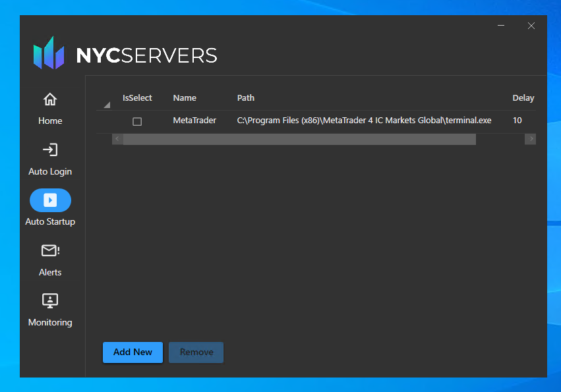Click the horizontal scrollbar left arrow
Image resolution: width=561 pixels, height=392 pixels.
117,139
